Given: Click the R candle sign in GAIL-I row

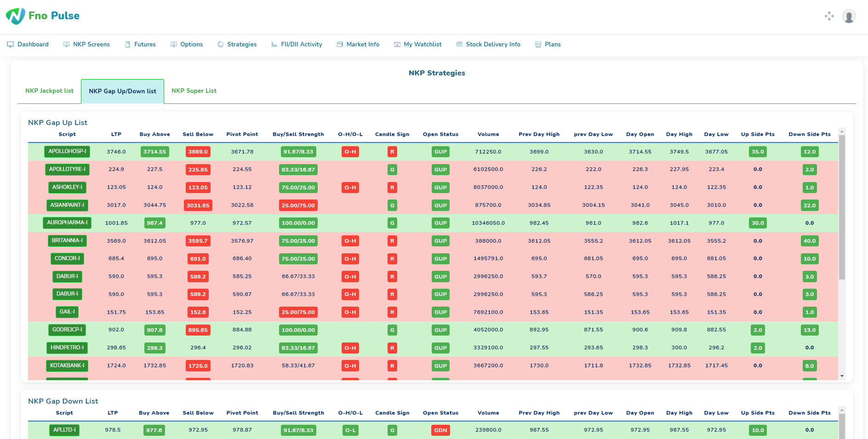Looking at the screenshot, I should tap(392, 312).
